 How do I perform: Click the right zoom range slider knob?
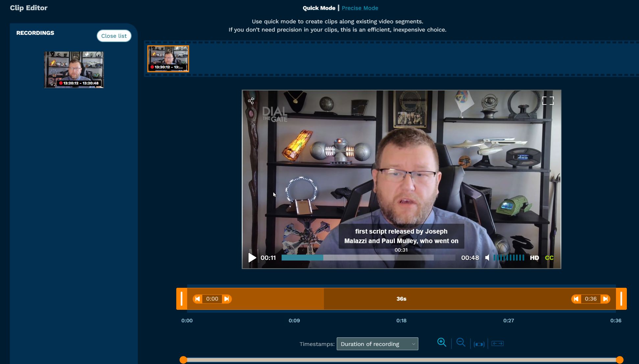coord(620,360)
